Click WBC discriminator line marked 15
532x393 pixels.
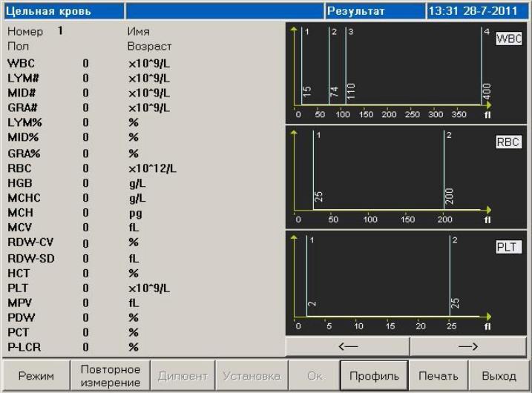pyautogui.click(x=302, y=66)
